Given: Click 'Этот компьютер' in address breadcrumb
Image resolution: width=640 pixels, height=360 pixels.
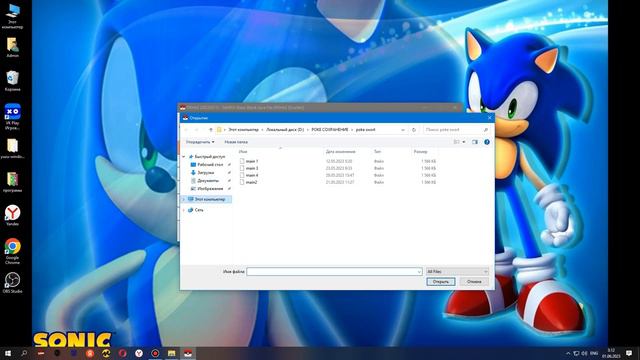Looking at the screenshot, I should coord(244,130).
